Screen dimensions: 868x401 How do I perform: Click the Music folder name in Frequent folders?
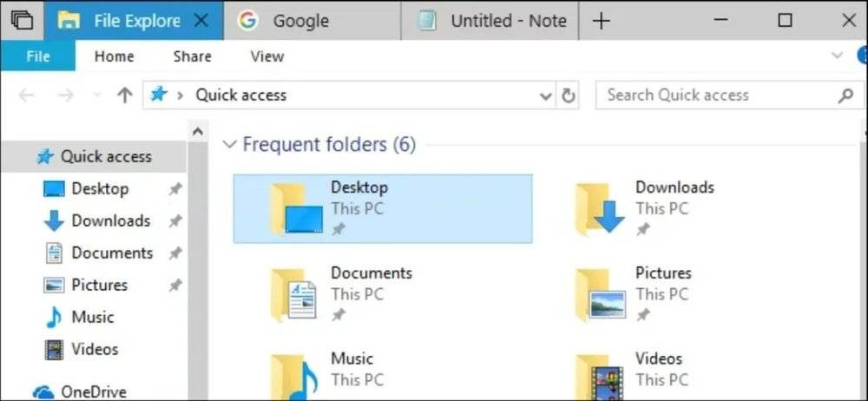click(x=352, y=358)
